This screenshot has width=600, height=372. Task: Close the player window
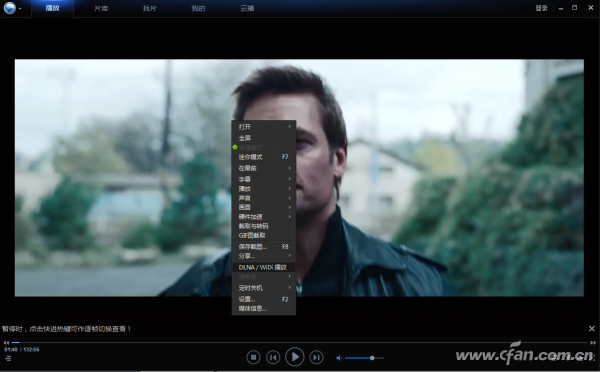pyautogui.click(x=590, y=8)
